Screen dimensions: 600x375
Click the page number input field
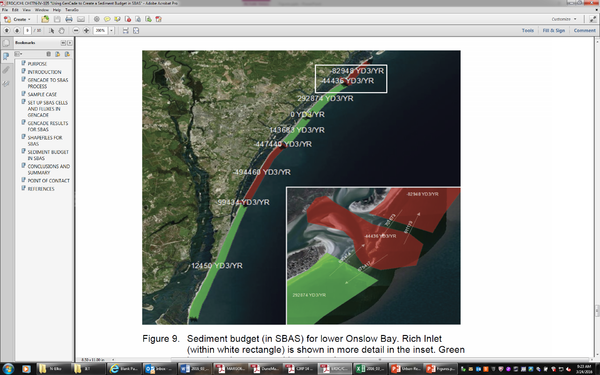point(28,31)
